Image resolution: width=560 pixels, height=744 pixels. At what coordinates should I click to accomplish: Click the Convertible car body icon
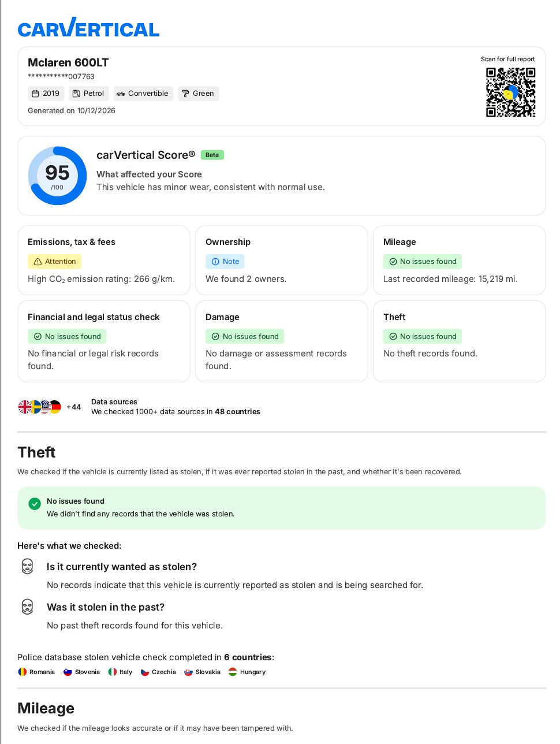pyautogui.click(x=121, y=94)
